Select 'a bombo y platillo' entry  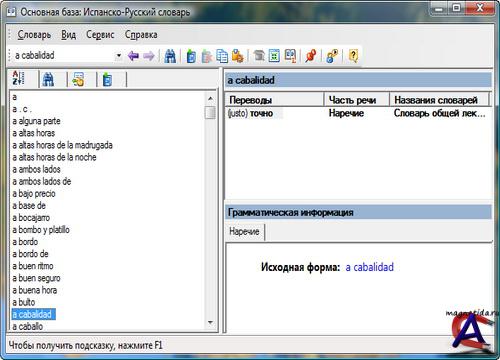41,230
